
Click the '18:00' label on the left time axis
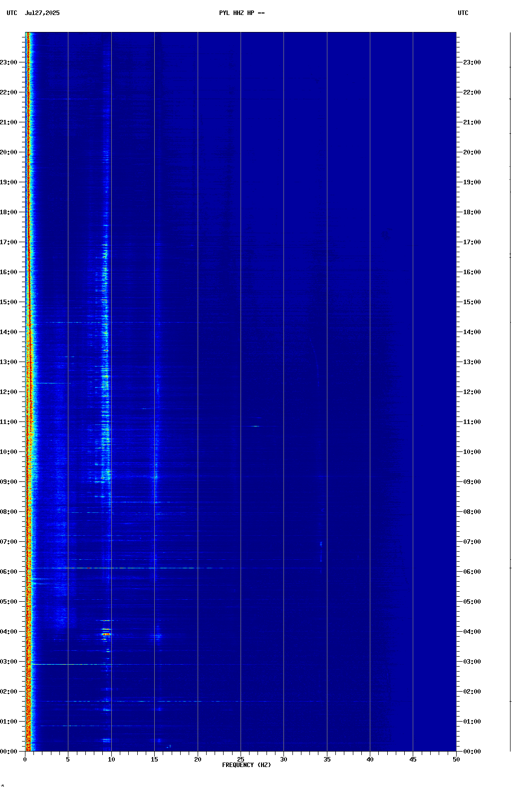pyautogui.click(x=8, y=212)
